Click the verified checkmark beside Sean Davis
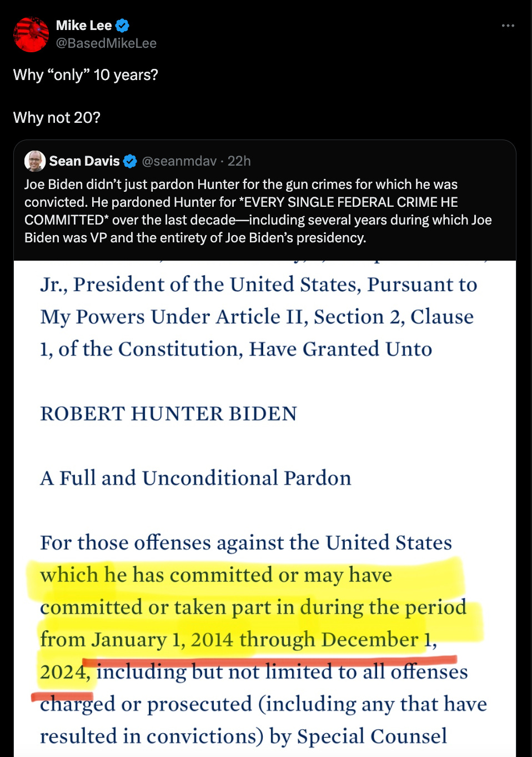The height and width of the screenshot is (757, 532). click(130, 161)
